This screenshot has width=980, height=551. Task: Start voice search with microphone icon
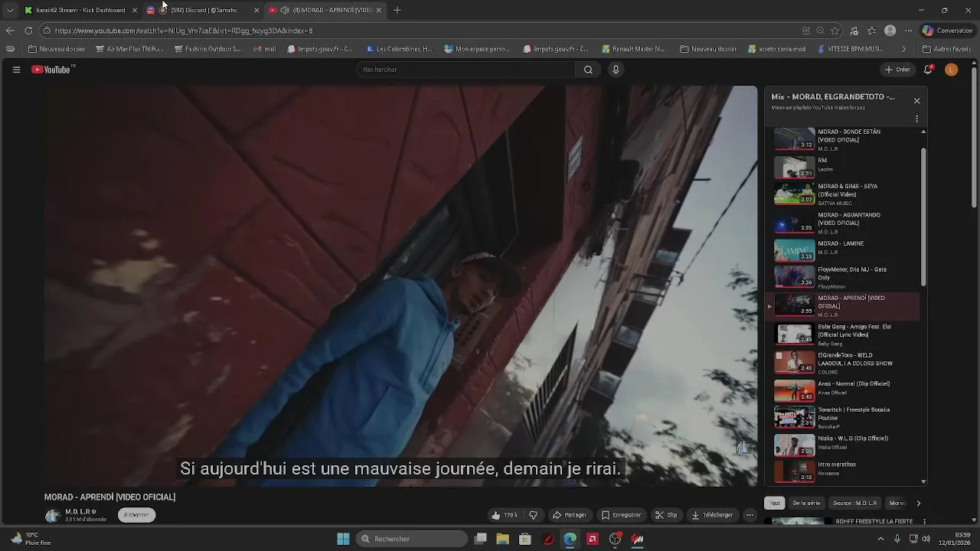click(x=616, y=70)
